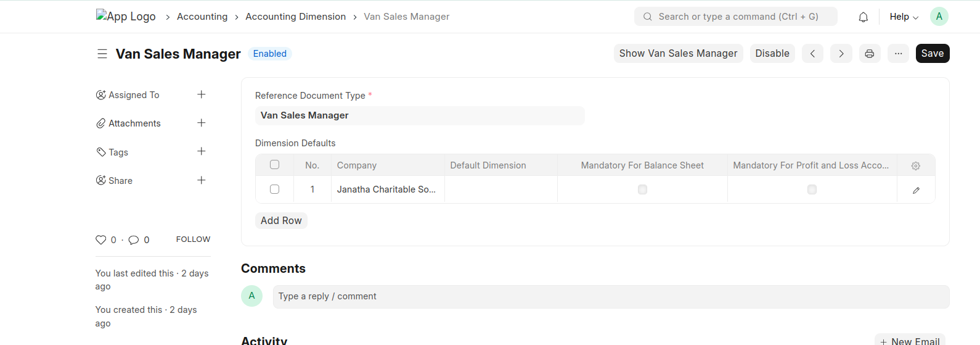This screenshot has height=345, width=980.
Task: Select all rows header checkbox
Action: [274, 165]
